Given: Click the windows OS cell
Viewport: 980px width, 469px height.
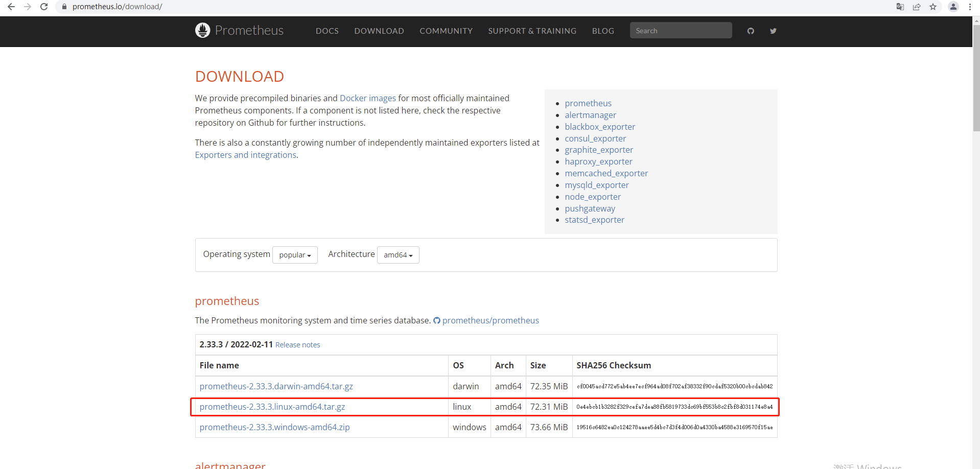Looking at the screenshot, I should [470, 427].
